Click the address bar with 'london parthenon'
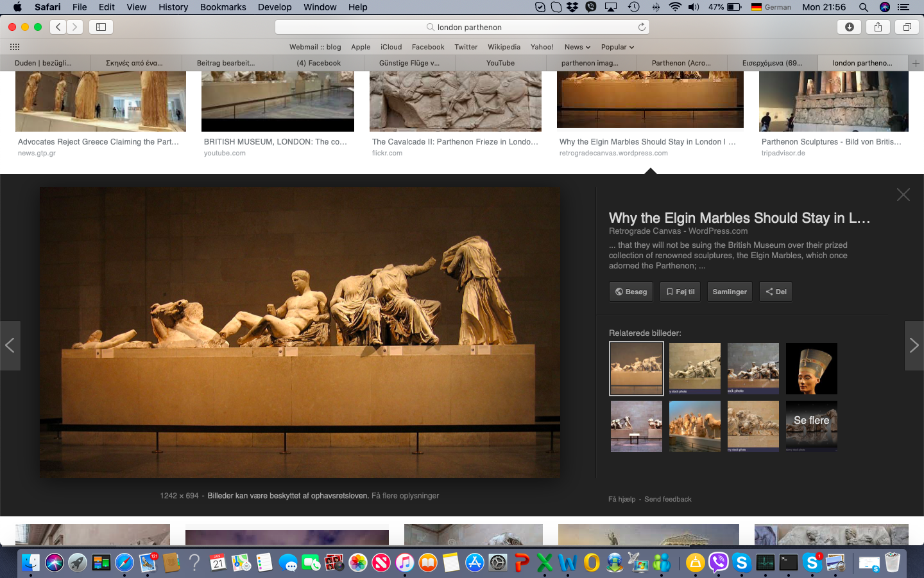 (x=462, y=27)
